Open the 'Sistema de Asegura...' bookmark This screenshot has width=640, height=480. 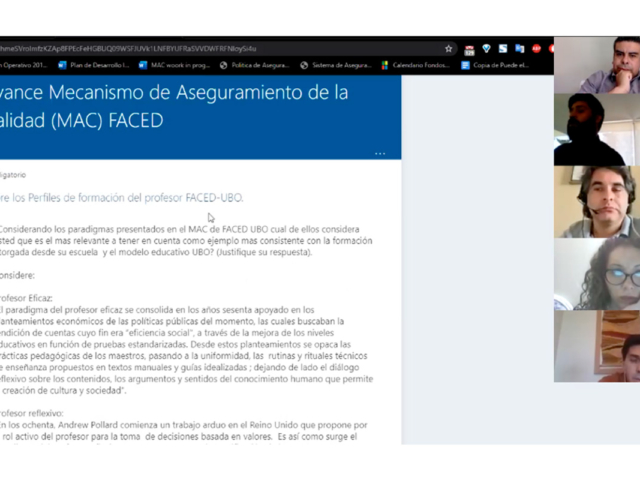pyautogui.click(x=336, y=65)
